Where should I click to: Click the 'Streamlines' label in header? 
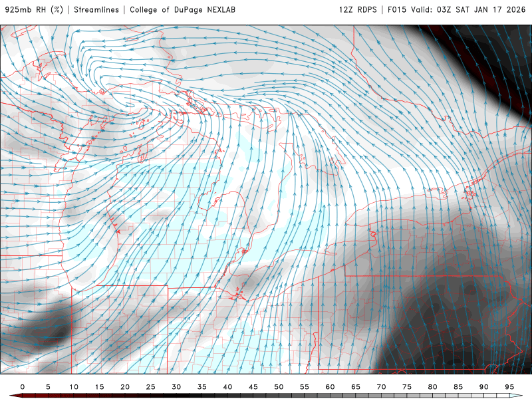point(96,9)
